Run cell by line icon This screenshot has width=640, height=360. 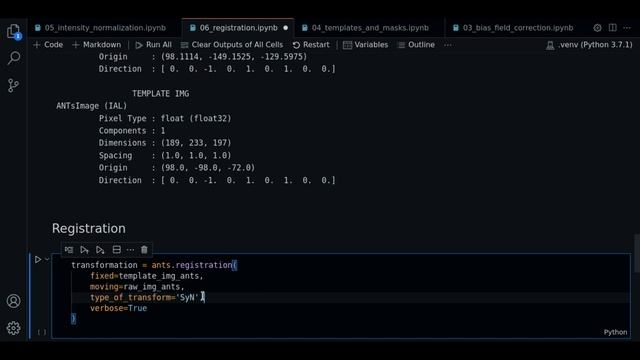69,250
